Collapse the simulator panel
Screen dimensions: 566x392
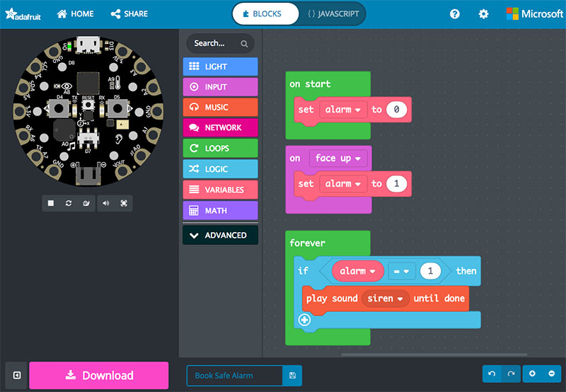click(16, 376)
